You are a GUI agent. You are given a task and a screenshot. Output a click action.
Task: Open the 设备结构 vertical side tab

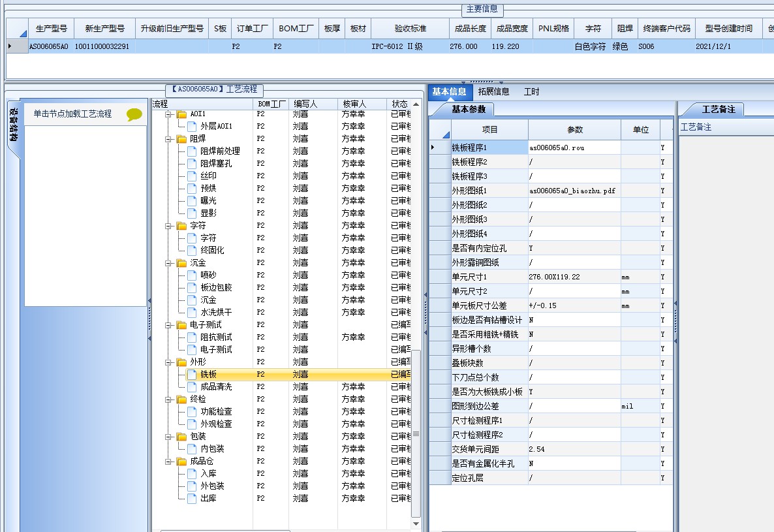(13, 125)
